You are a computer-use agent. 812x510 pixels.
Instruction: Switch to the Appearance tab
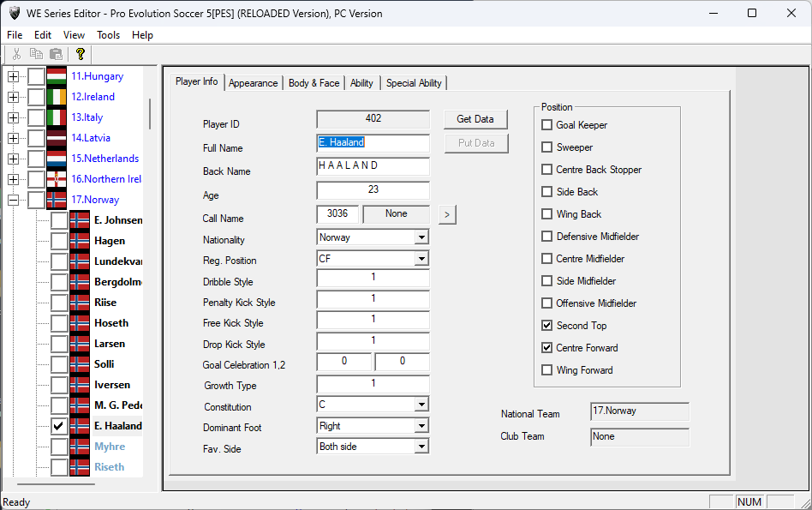pos(254,83)
